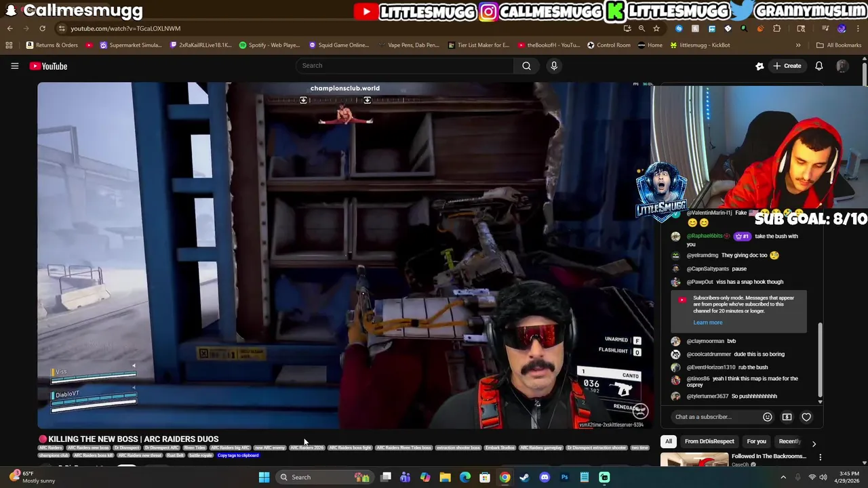Open the YouTube account avatar menu
Image resolution: width=868 pixels, height=488 pixels.
pos(842,66)
